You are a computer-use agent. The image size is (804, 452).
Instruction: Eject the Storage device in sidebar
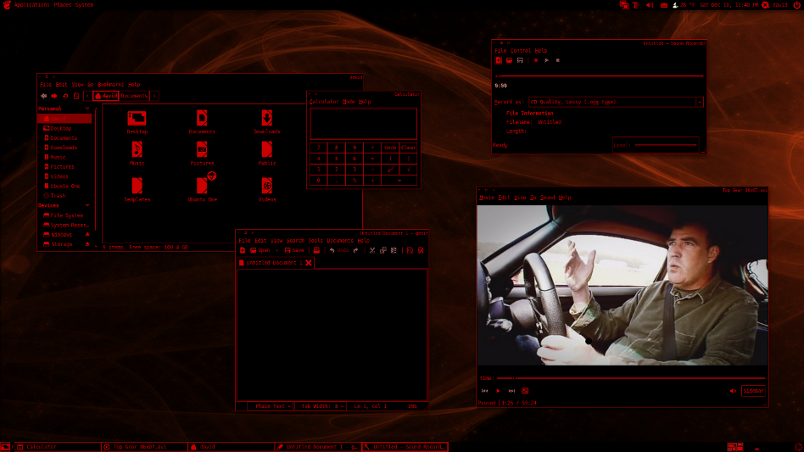click(x=87, y=244)
